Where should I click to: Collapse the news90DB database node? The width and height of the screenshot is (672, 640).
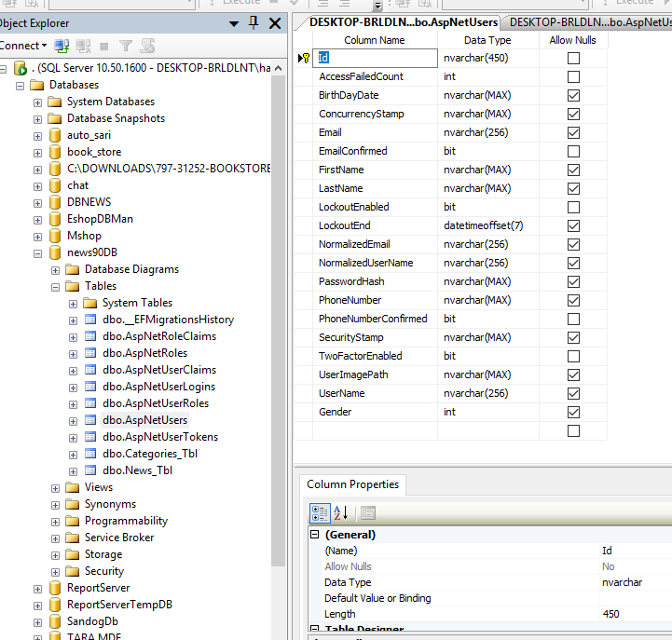[37, 253]
